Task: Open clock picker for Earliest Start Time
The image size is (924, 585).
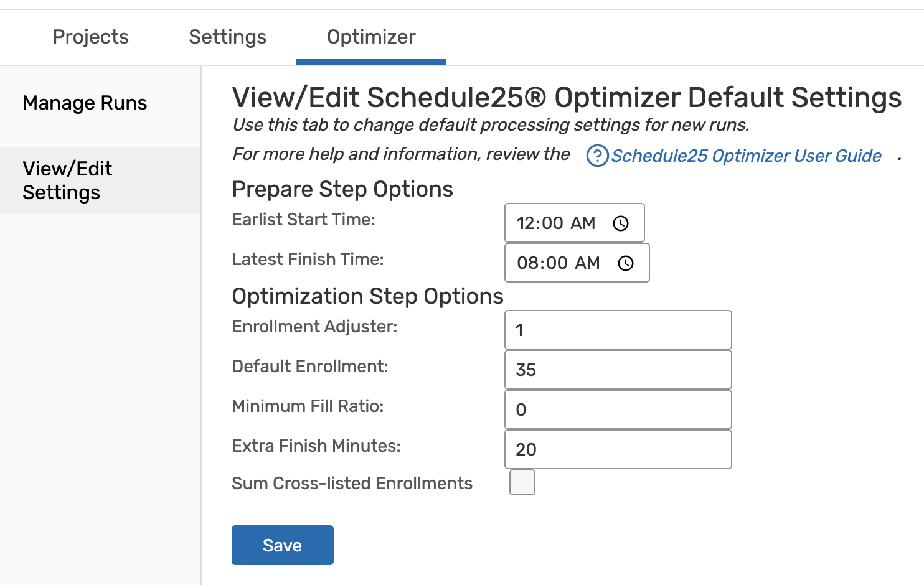Action: (x=621, y=223)
